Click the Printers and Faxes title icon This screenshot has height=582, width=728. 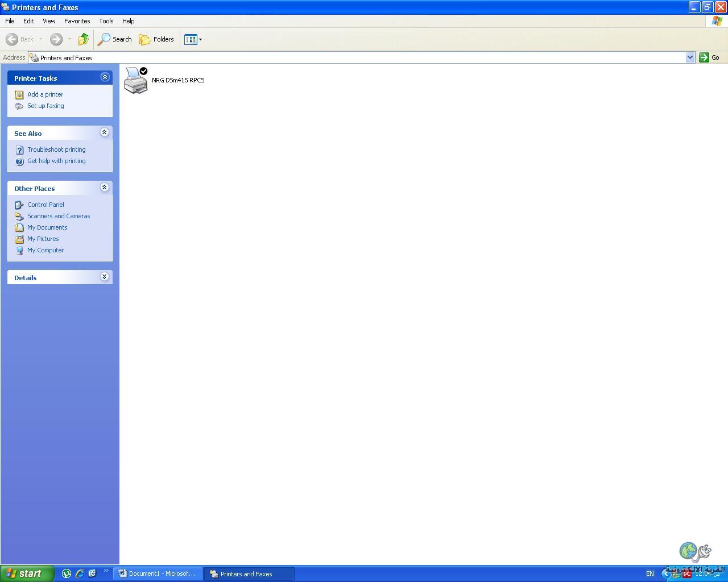pos(6,7)
